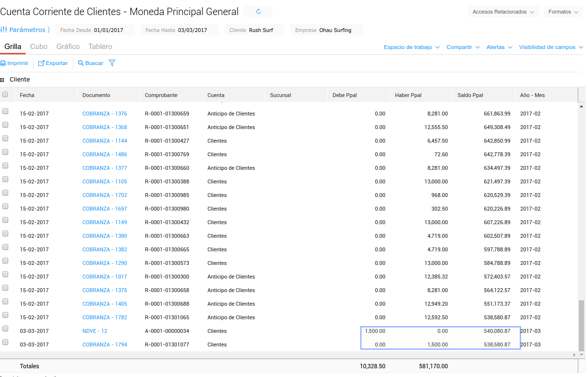The width and height of the screenshot is (588, 377).
Task: Open the Formatos dropdown
Action: pyautogui.click(x=563, y=12)
